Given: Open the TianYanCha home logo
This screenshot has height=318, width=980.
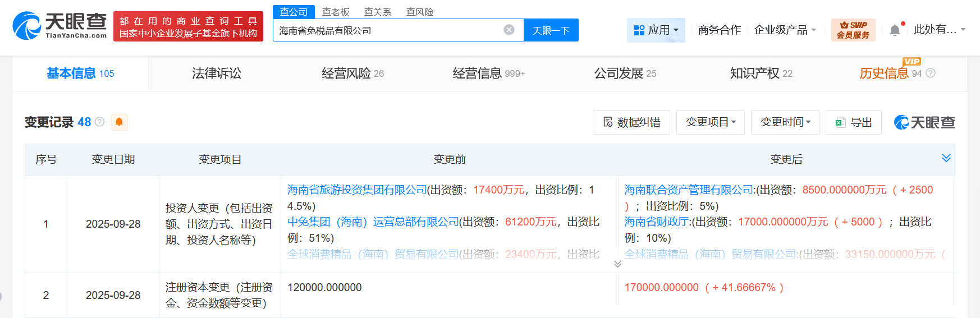Looking at the screenshot, I should 59,26.
